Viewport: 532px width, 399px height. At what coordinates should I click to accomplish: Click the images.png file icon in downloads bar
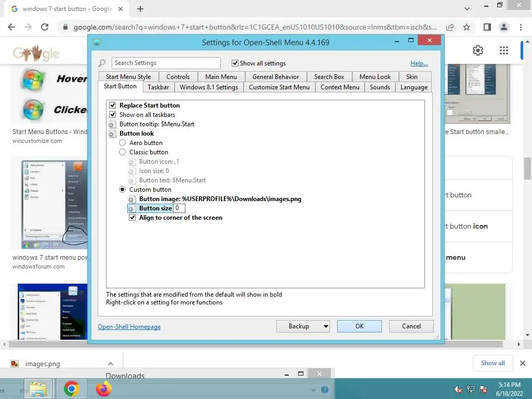click(15, 364)
